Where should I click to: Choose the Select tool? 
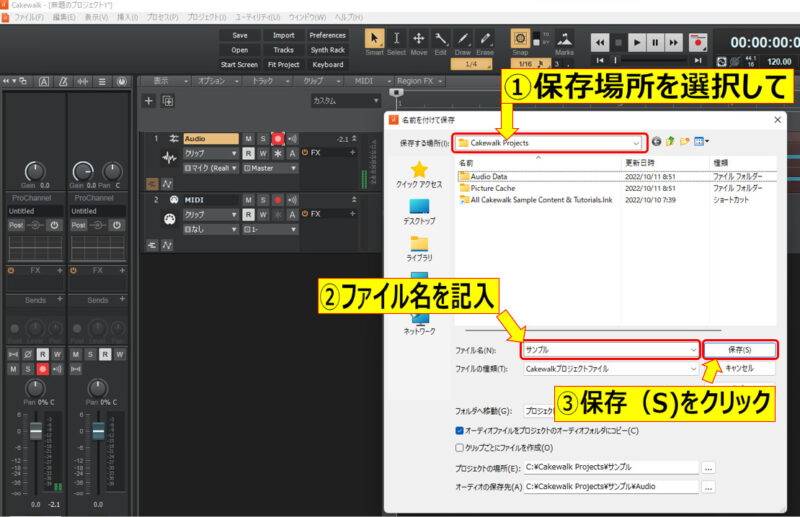[x=396, y=39]
